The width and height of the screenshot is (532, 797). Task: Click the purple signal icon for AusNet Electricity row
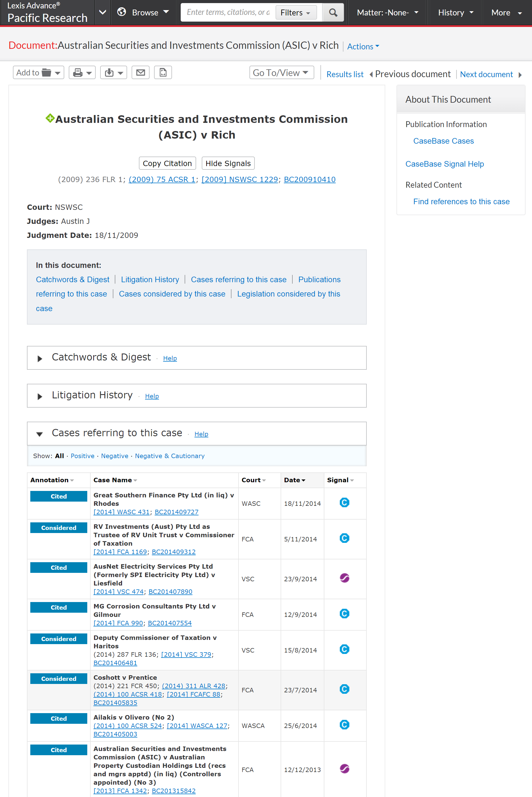(x=344, y=578)
